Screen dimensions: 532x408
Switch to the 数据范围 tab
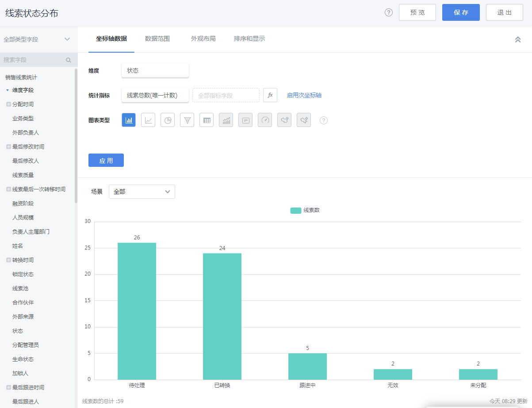(157, 39)
